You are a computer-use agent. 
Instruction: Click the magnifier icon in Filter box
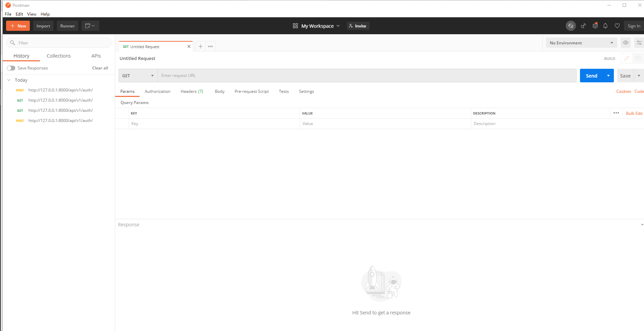pos(13,43)
